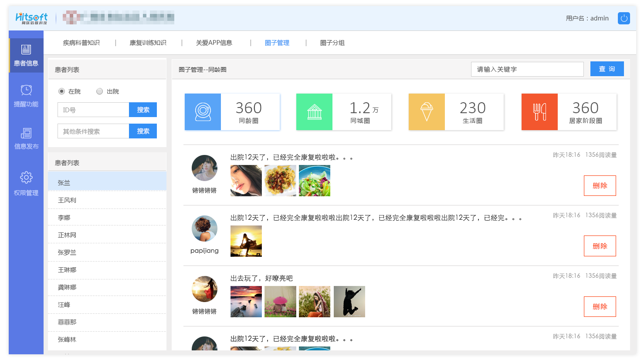
Task: Click avatar of first 锵锵锵锵 post
Action: tap(204, 168)
